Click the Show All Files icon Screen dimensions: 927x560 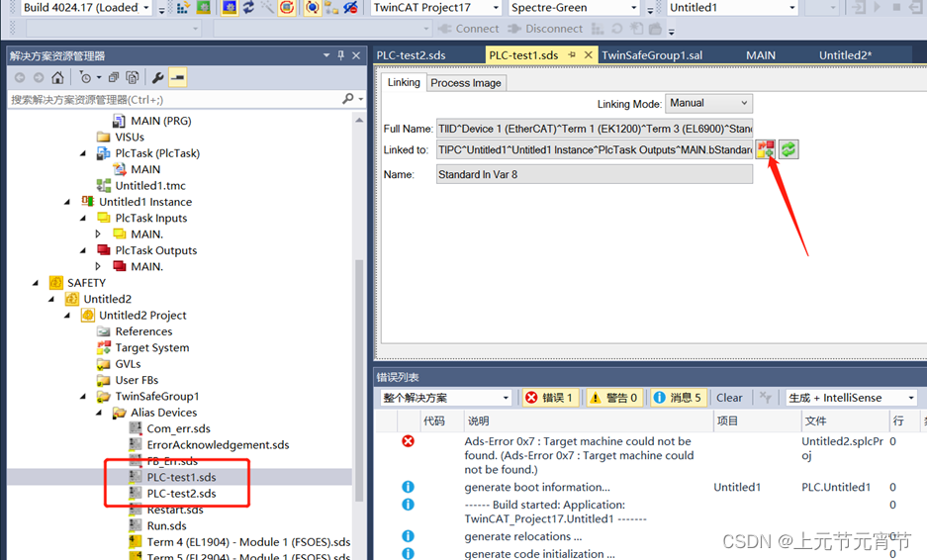(x=133, y=77)
